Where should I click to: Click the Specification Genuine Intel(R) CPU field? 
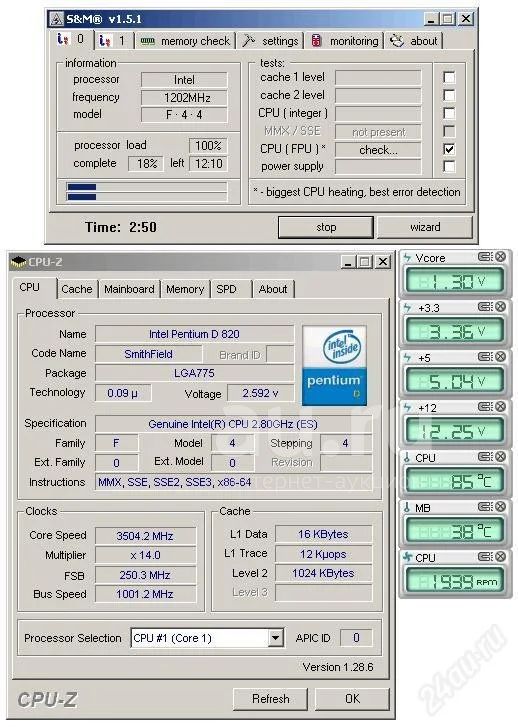pyautogui.click(x=233, y=424)
